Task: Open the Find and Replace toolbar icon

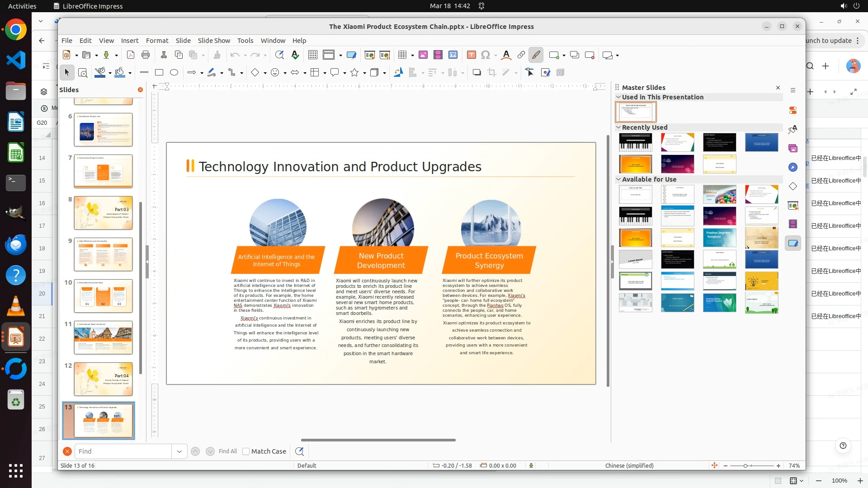Action: pos(279,55)
